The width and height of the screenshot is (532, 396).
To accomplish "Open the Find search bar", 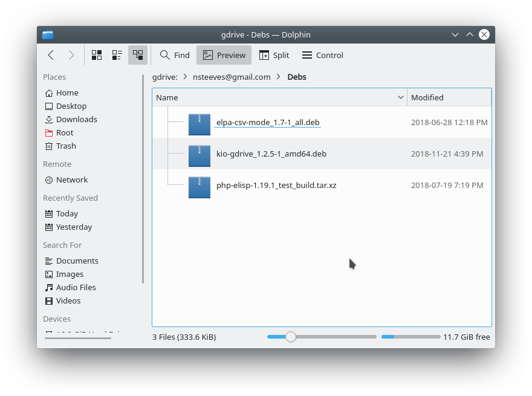I will 175,55.
